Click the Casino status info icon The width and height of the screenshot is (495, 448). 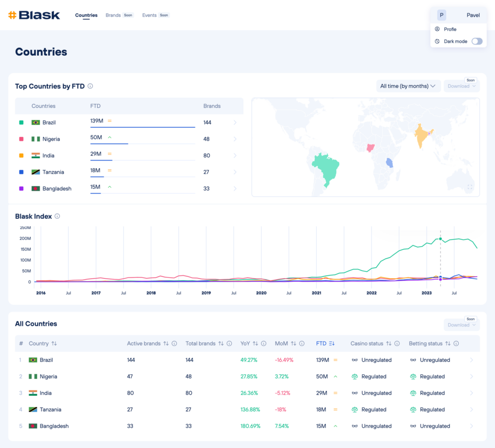coord(397,343)
